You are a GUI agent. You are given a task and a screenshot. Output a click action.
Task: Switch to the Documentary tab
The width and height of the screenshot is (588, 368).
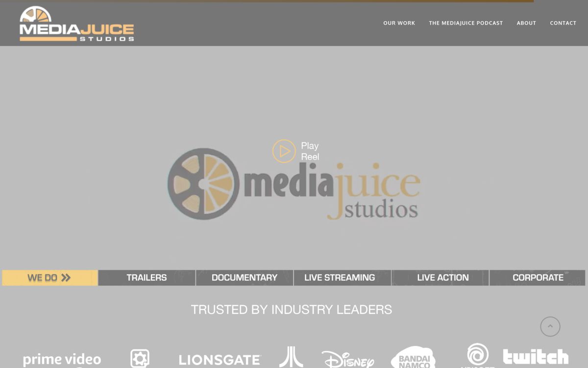click(x=245, y=278)
